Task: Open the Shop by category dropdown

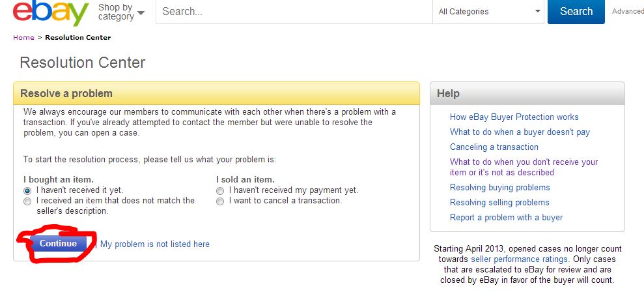Action: (x=121, y=12)
